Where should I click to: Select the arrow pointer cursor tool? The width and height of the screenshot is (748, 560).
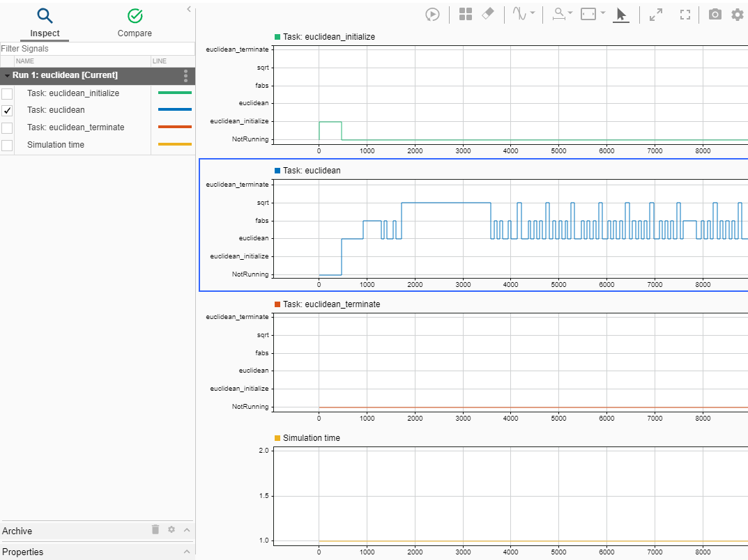coord(621,15)
